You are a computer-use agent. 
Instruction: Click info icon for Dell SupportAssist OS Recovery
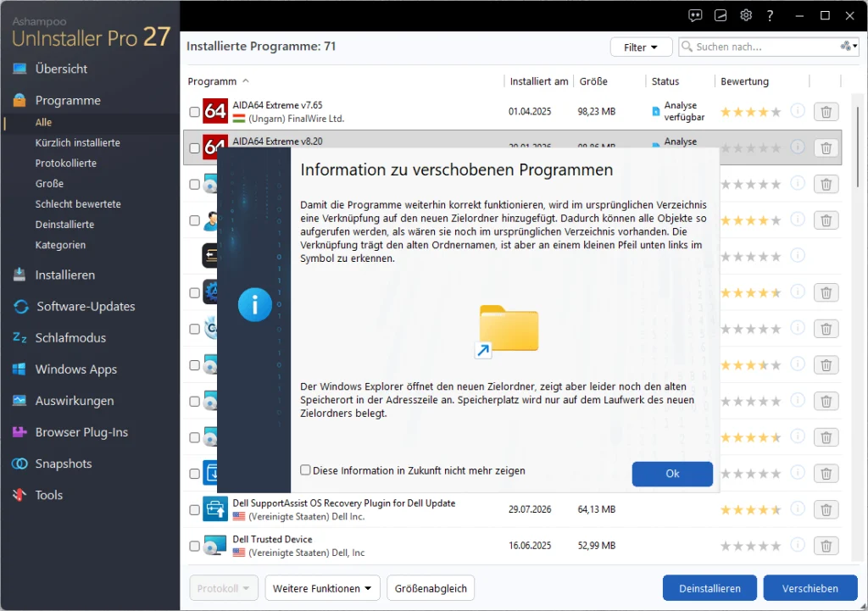tap(797, 508)
